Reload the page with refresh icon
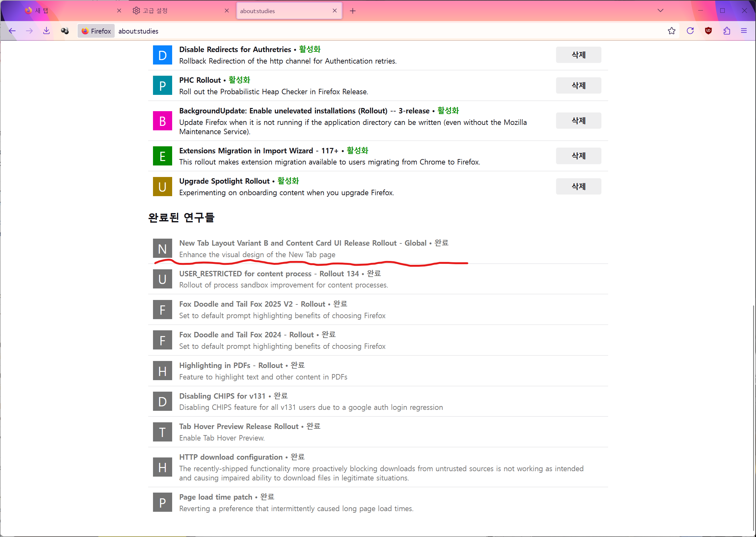This screenshot has height=537, width=756. [690, 31]
